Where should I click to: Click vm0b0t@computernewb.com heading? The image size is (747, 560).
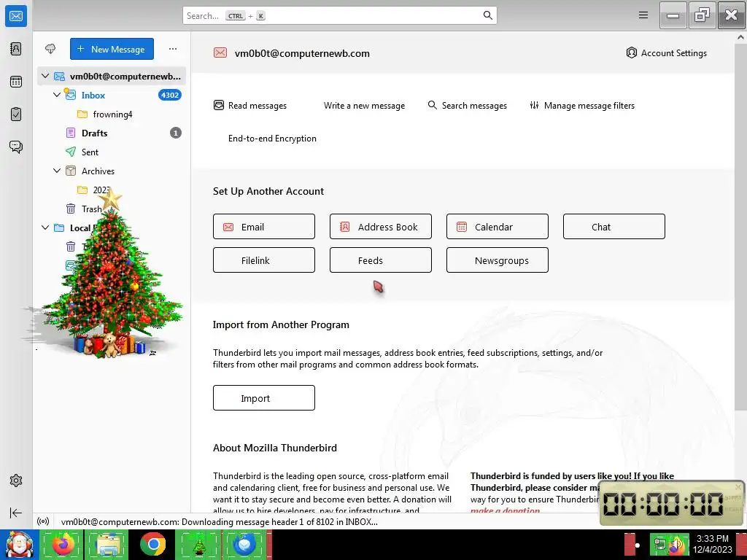pos(302,53)
